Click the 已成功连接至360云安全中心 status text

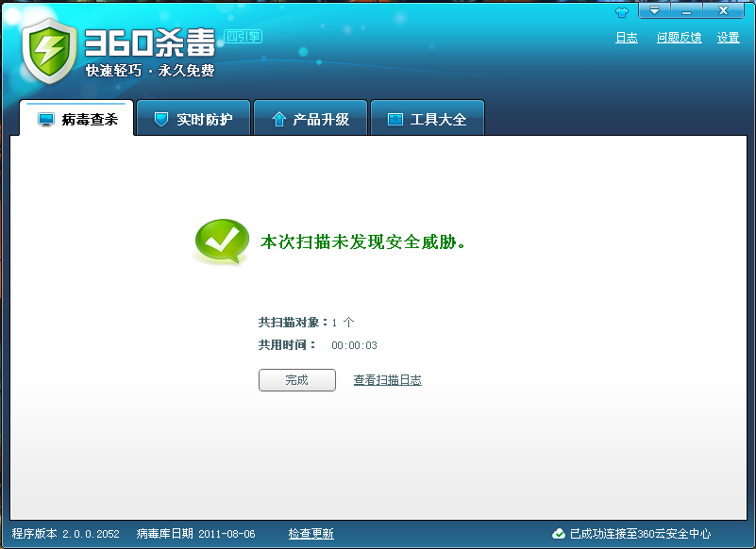click(x=640, y=534)
